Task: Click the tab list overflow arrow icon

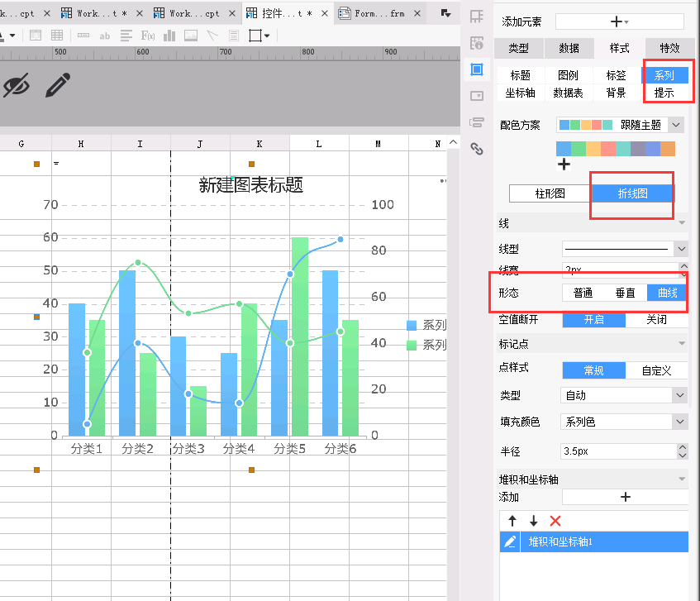Action: 445,13
